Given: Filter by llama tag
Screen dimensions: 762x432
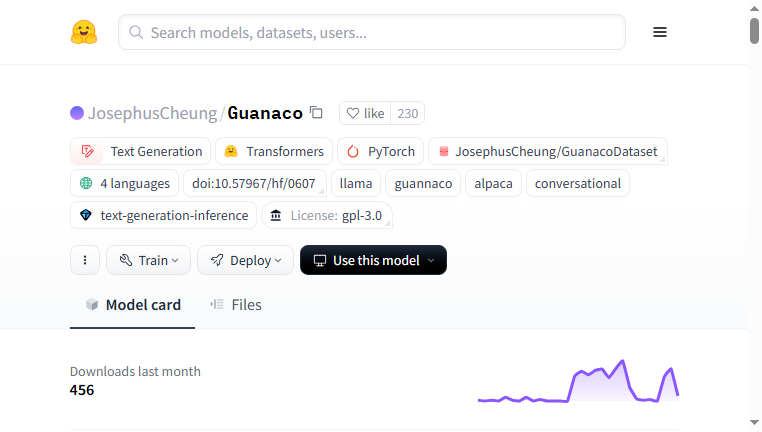Looking at the screenshot, I should click(356, 184).
